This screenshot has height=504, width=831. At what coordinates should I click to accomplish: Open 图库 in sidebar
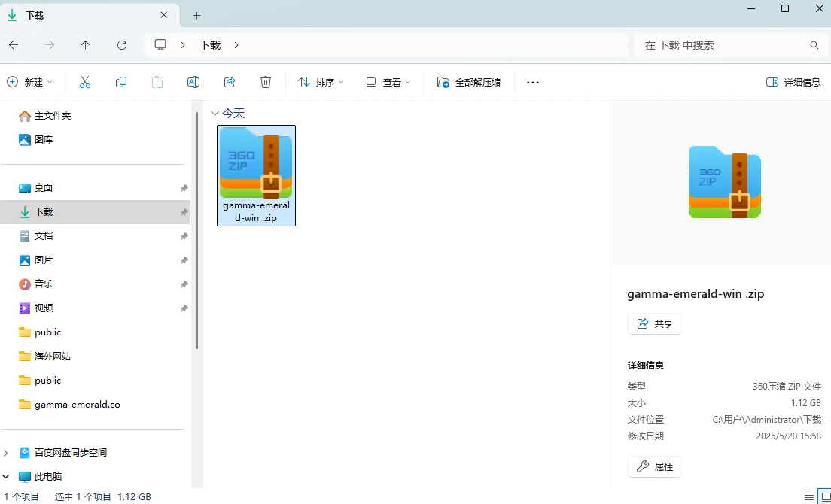35,140
